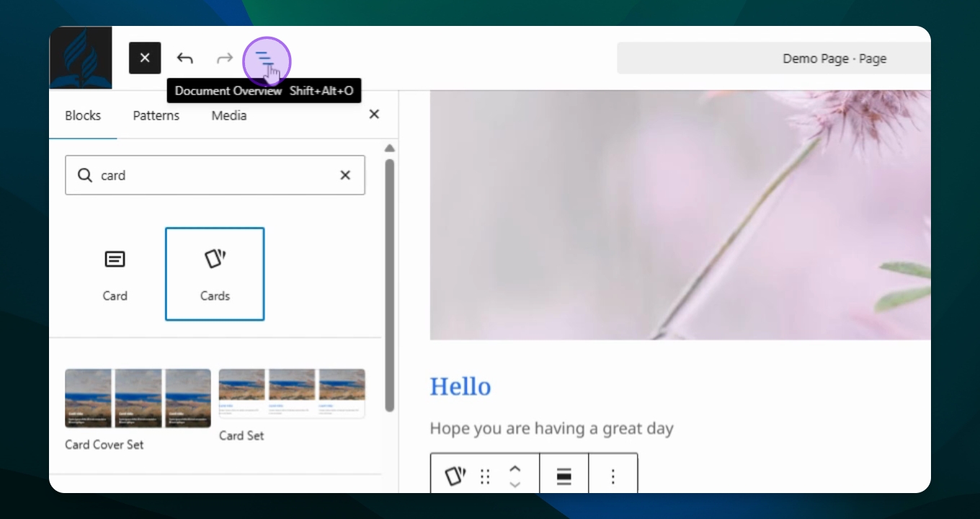Select 'Hope you are having a great day' paragraph

point(552,428)
